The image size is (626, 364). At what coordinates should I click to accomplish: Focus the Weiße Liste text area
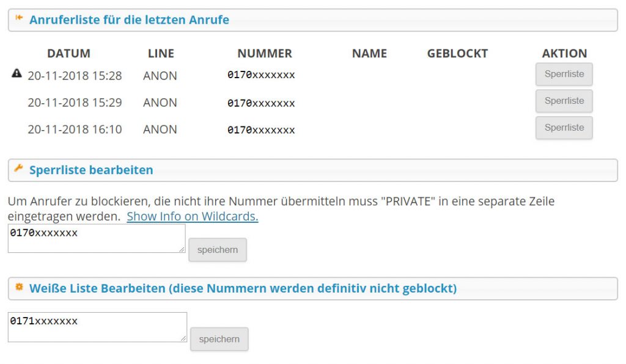(x=97, y=327)
